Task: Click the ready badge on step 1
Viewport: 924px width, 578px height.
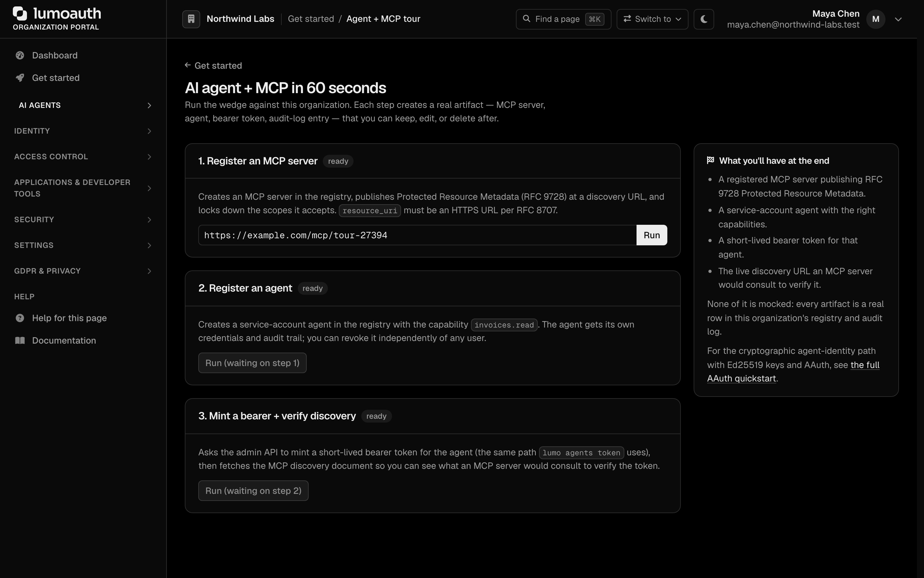Action: (x=338, y=161)
